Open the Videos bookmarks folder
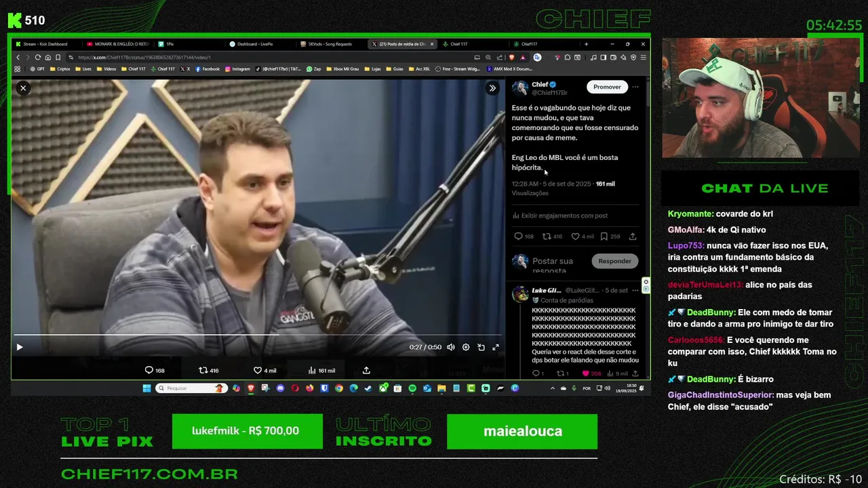Screen dimensions: 868x488 tap(106, 69)
